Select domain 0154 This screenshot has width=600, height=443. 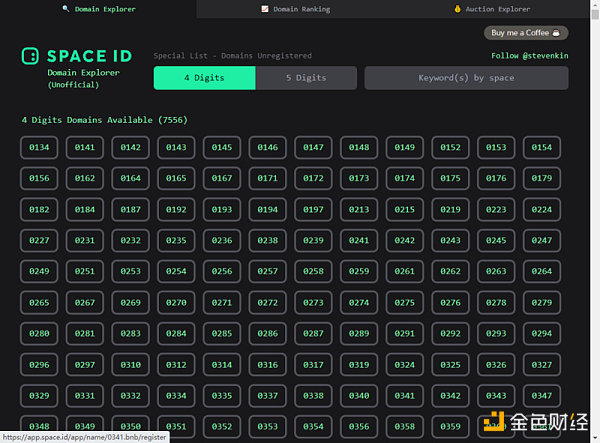tap(541, 148)
